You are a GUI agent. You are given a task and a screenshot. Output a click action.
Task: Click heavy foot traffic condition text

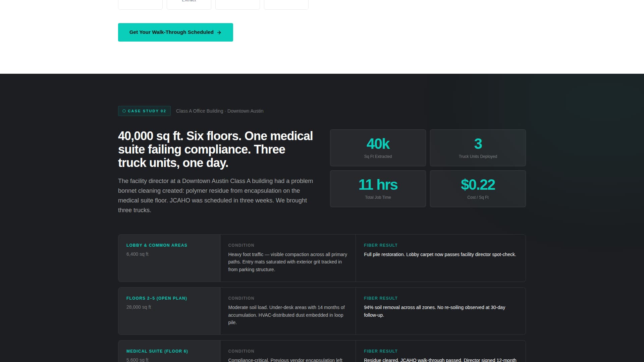[x=288, y=262]
